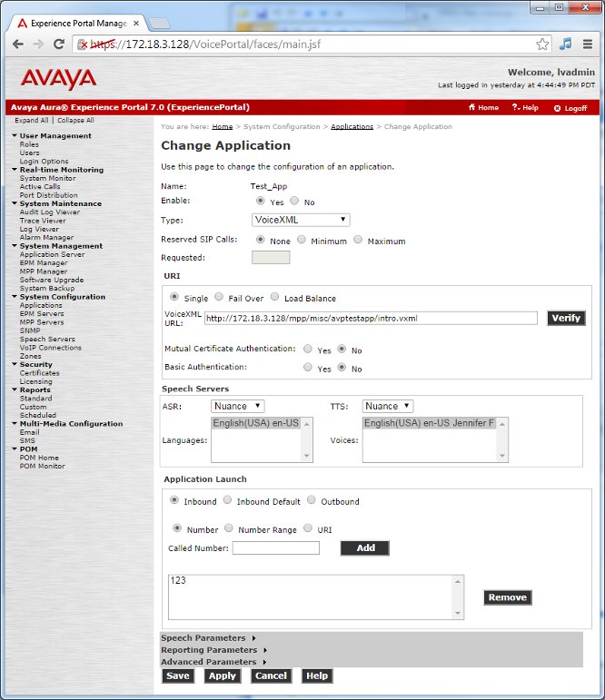Viewport: 605px width, 700px height.
Task: Click Voices list scrollbar down arrow
Action: [502, 456]
